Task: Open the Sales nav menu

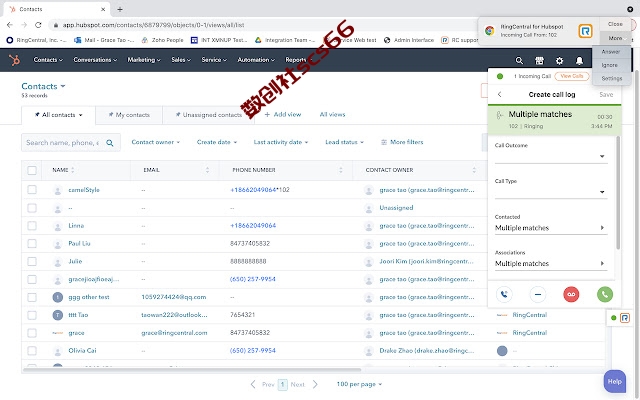Action: click(181, 60)
